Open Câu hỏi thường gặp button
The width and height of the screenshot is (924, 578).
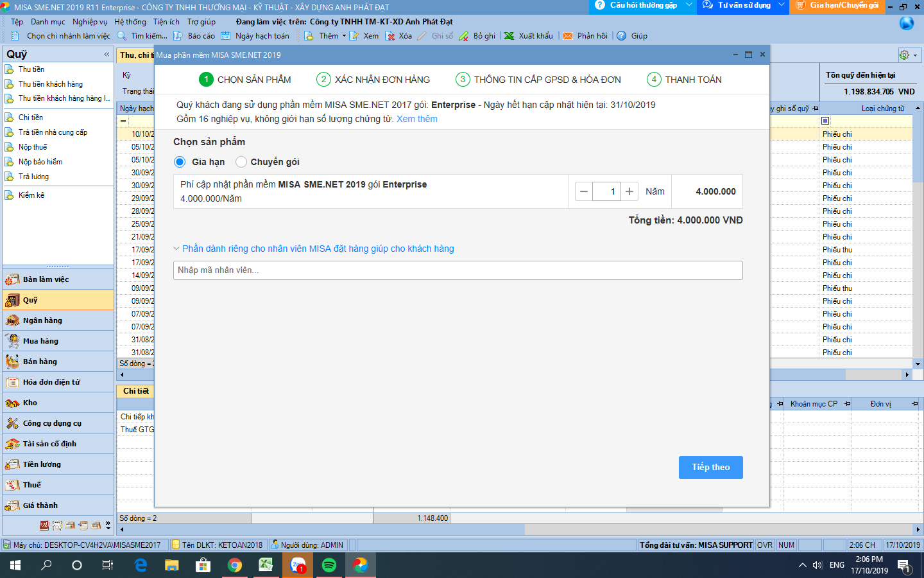[636, 6]
